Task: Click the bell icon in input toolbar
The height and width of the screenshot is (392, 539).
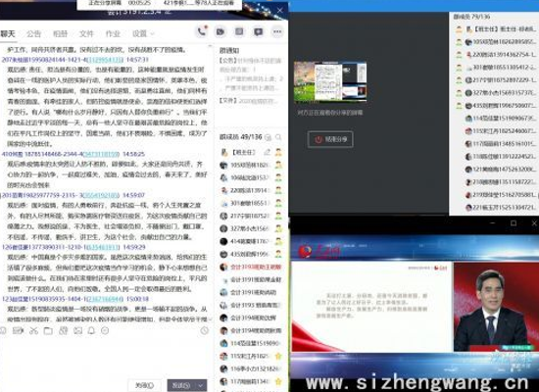Action: pyautogui.click(x=91, y=330)
